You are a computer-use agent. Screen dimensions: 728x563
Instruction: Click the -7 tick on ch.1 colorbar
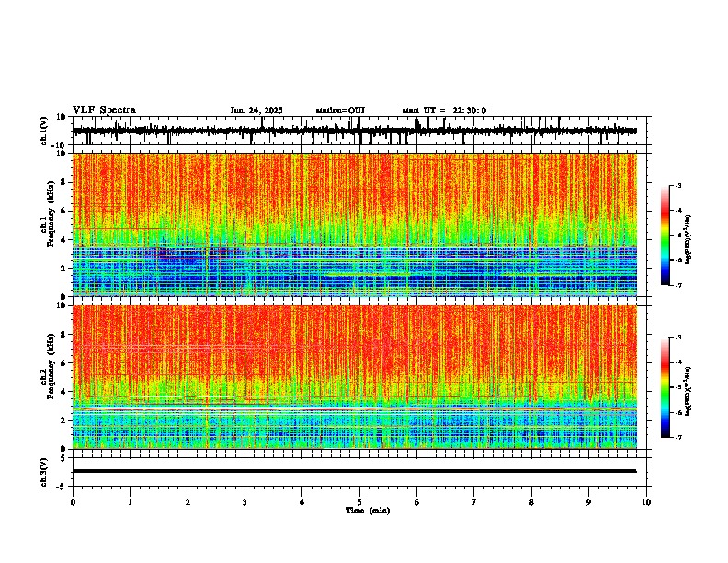coord(678,285)
